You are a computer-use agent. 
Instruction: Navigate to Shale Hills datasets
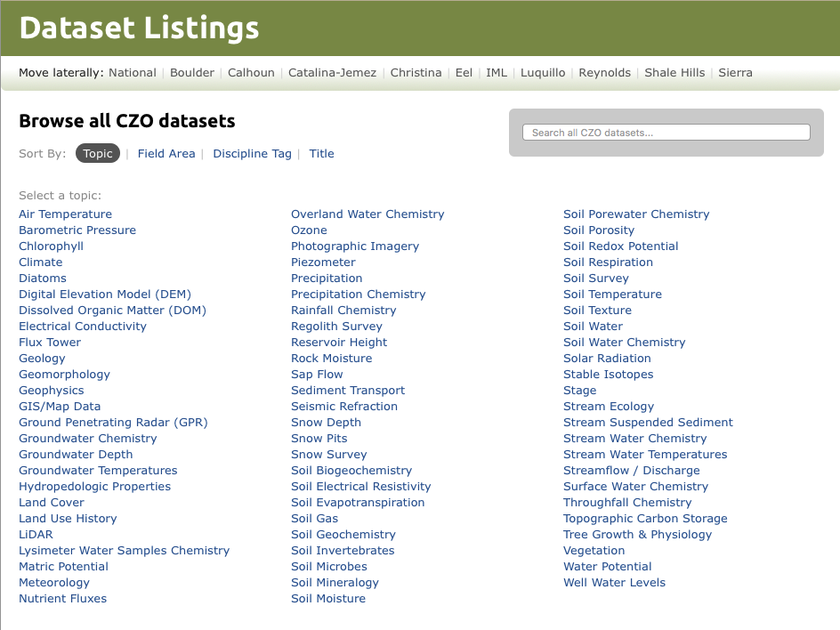pos(674,73)
